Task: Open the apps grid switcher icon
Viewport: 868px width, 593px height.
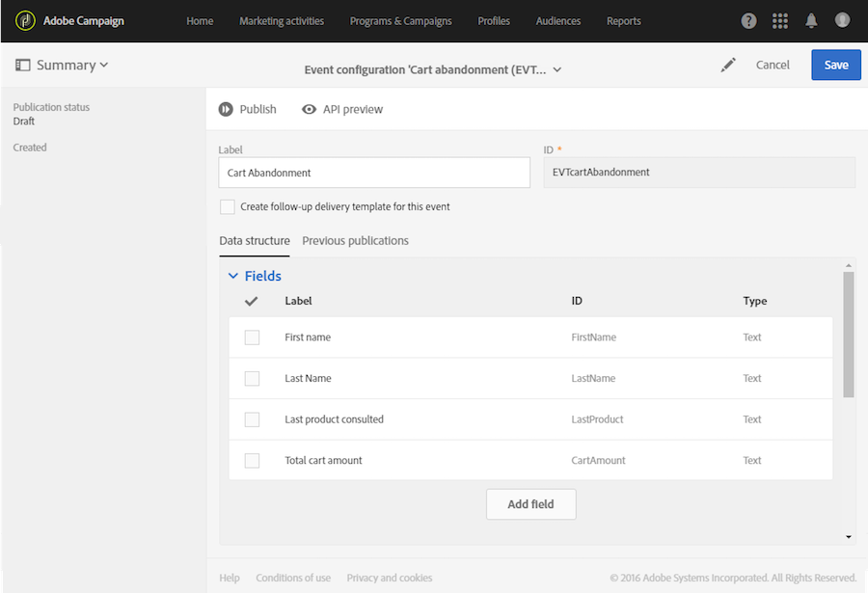Action: click(780, 20)
